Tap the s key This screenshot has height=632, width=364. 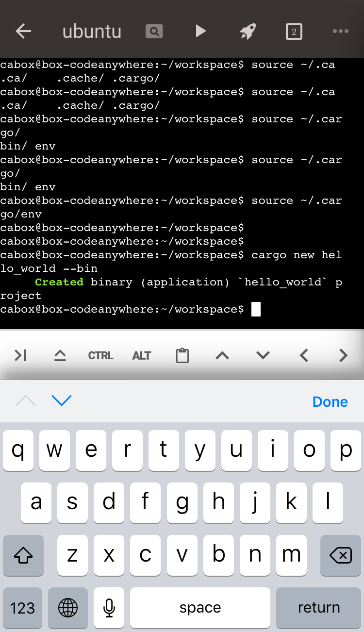point(73,502)
